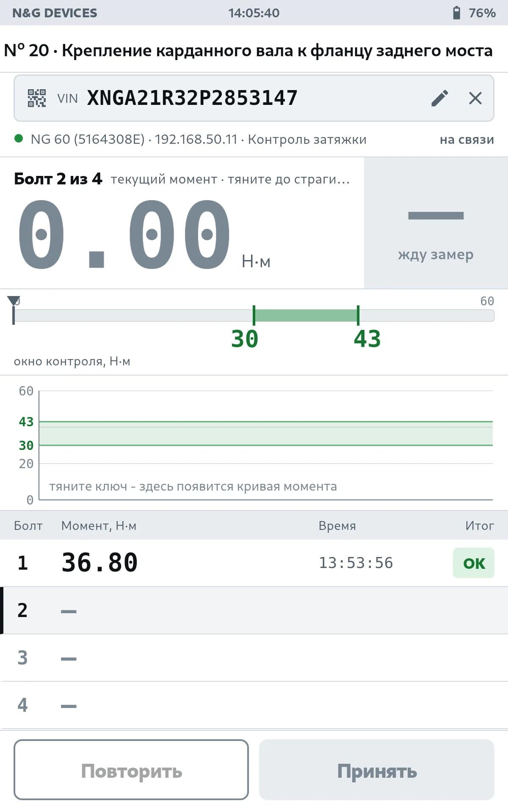Tap the device info 'NG 60 (5164308E)' line
The height and width of the screenshot is (812, 508).
199,139
